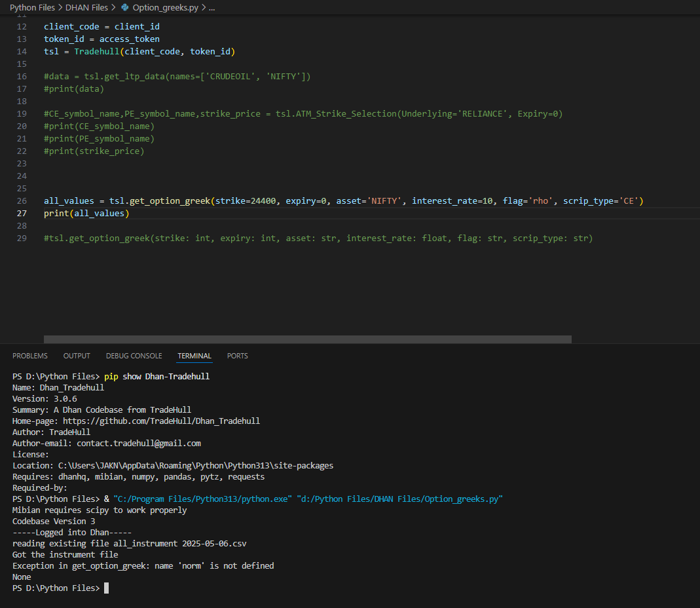Click the final terminal prompt cursor
Image resolution: width=700 pixels, height=608 pixels.
click(x=106, y=588)
